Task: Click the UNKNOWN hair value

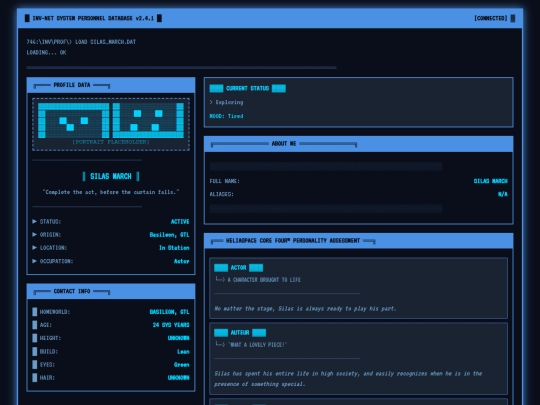Action: pyautogui.click(x=178, y=377)
